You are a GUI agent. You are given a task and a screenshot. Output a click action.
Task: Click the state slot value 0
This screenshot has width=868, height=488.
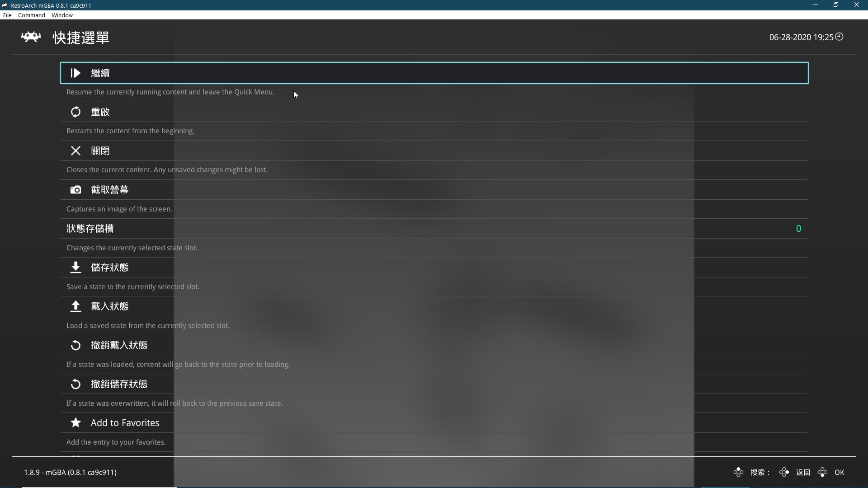click(798, 229)
